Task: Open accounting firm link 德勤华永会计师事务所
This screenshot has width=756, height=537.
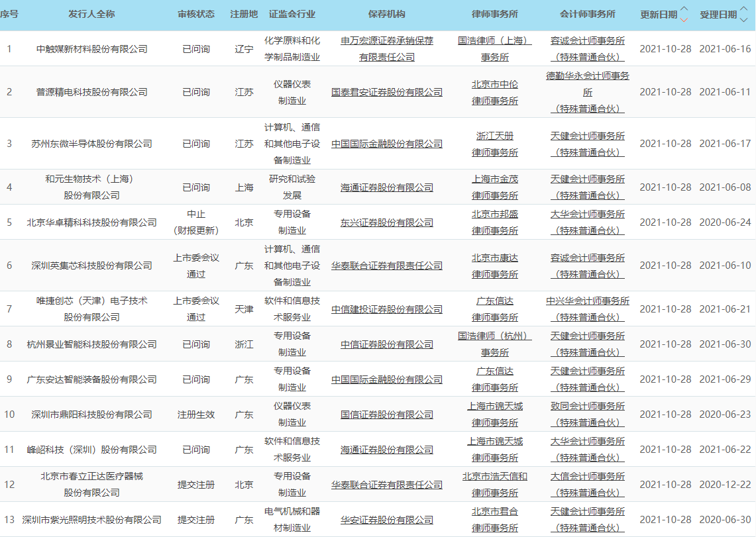Action: point(587,92)
